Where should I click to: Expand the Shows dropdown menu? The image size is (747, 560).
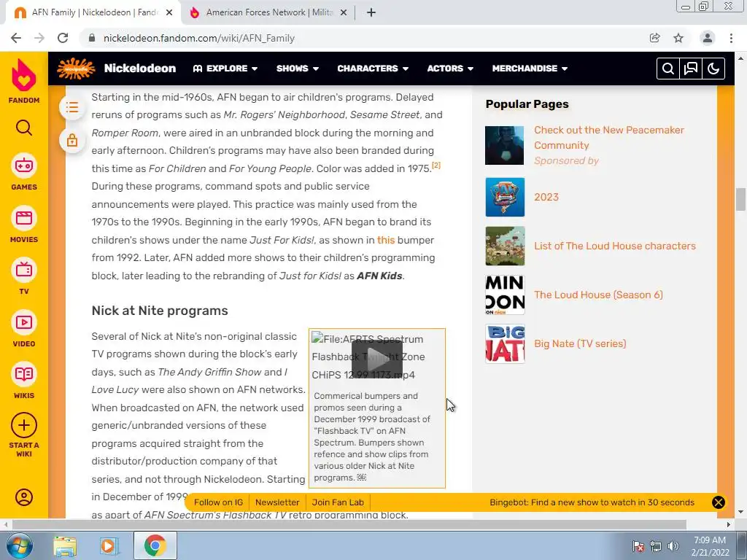coord(298,69)
